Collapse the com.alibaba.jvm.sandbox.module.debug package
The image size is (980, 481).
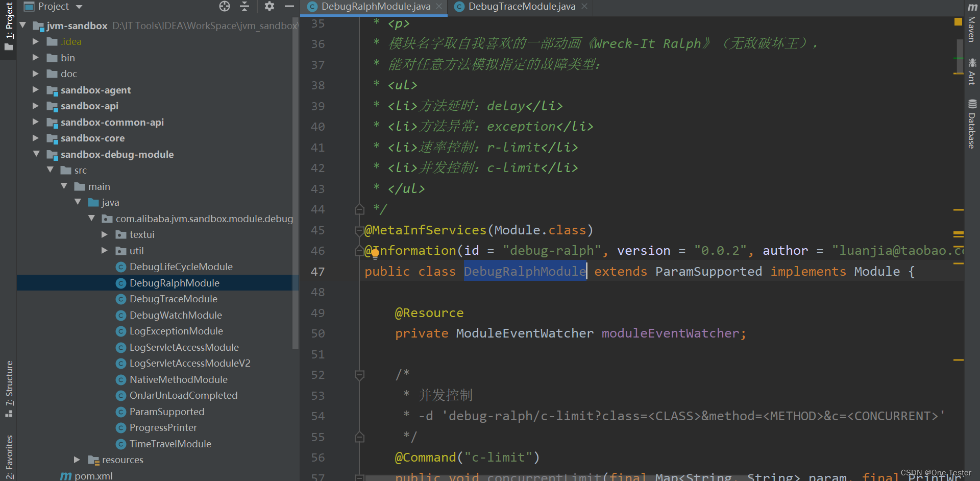91,218
